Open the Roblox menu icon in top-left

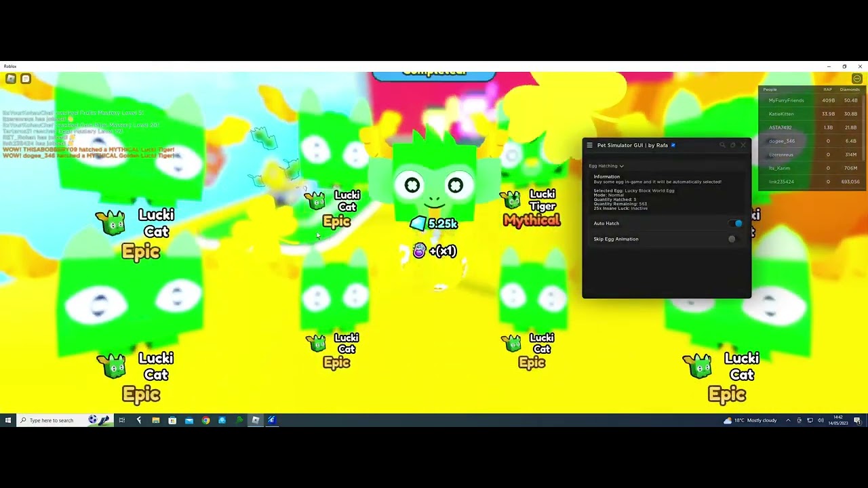pos(11,79)
